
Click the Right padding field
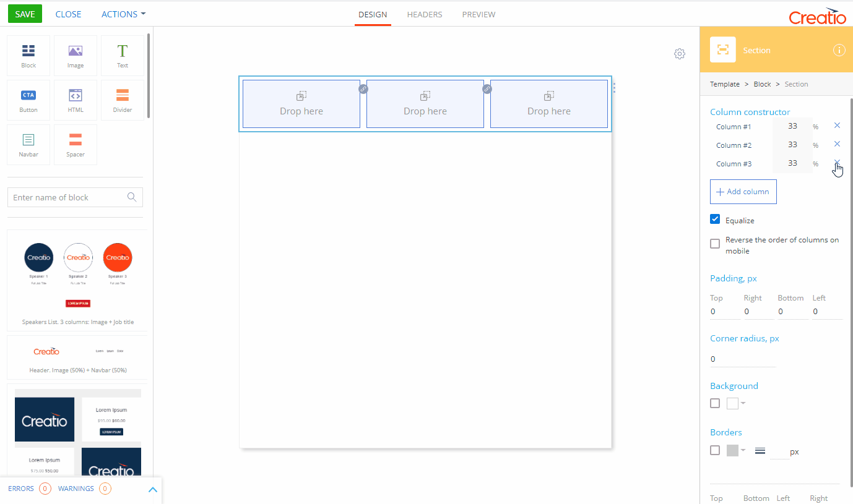click(759, 312)
